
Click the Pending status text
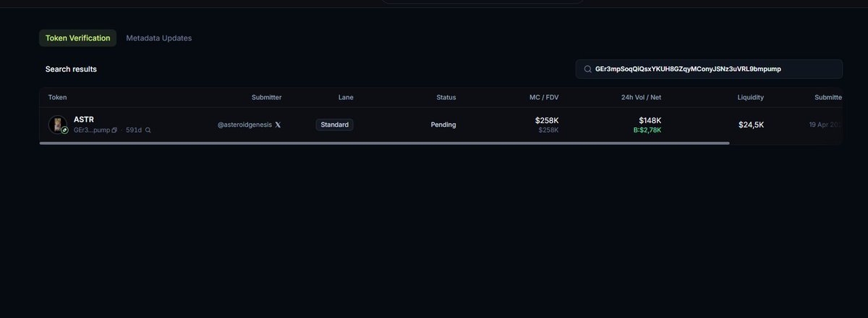[443, 125]
